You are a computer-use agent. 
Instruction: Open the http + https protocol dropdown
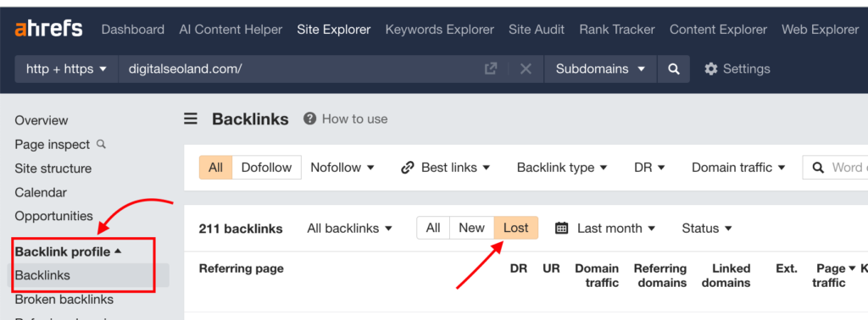[x=66, y=69]
